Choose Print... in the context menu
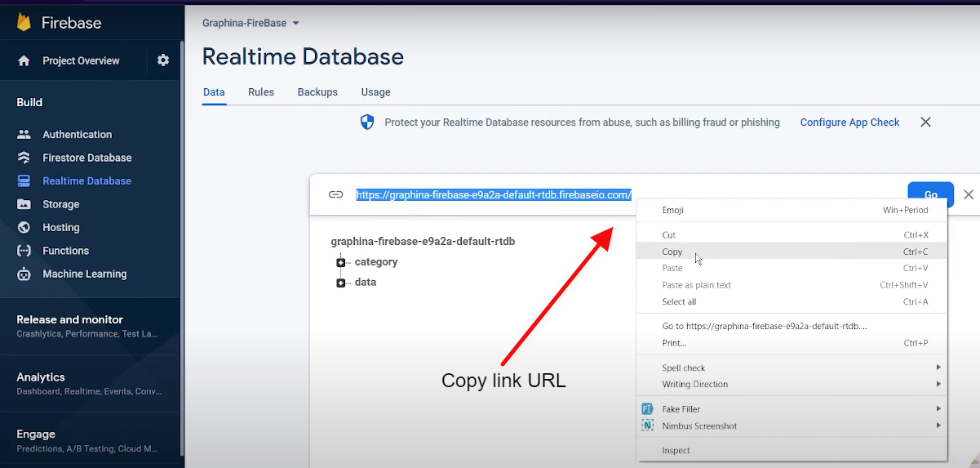This screenshot has height=468, width=980. (x=792, y=343)
